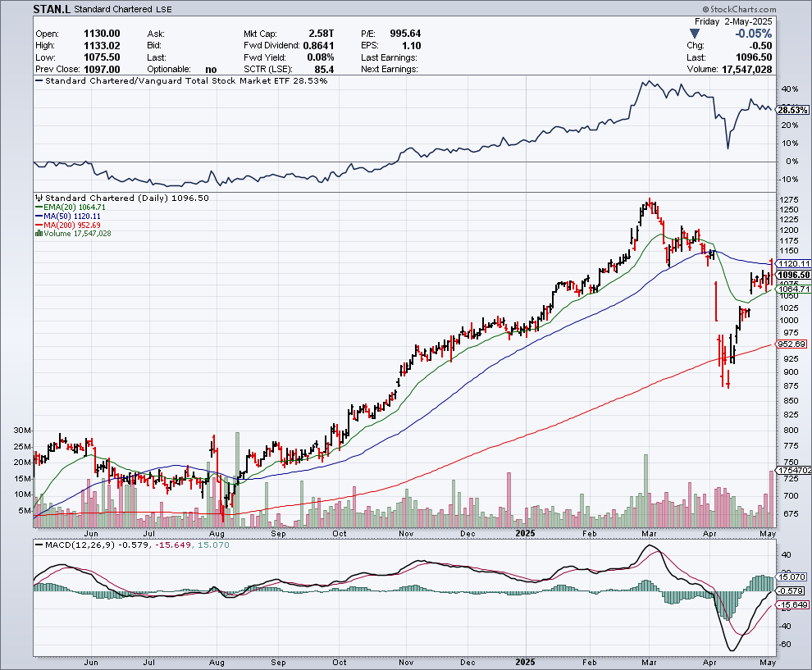Click the SCTR (LSE) value 85.4
Screen dimensions: 812x670
[x=324, y=70]
